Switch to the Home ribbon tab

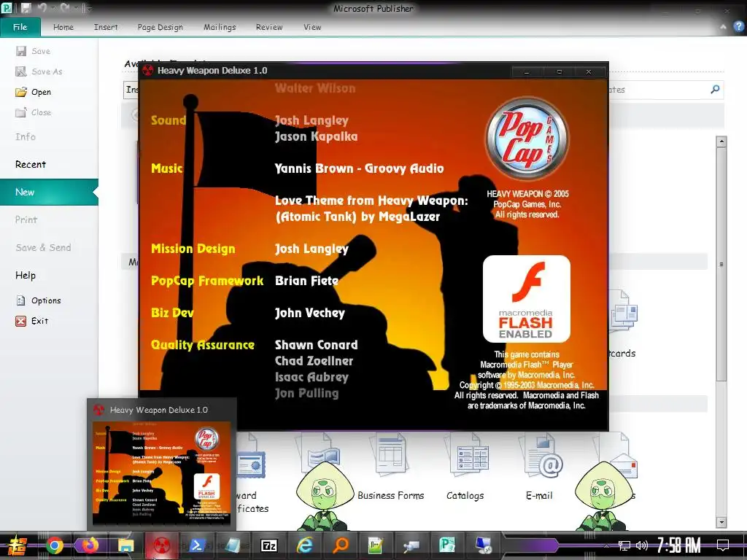pyautogui.click(x=63, y=27)
